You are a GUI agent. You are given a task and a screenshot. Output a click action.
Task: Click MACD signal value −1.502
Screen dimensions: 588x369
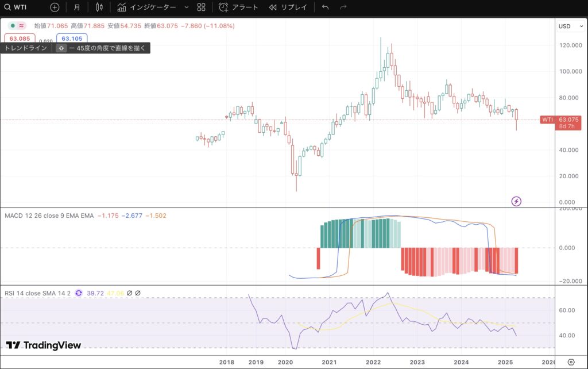pos(156,216)
